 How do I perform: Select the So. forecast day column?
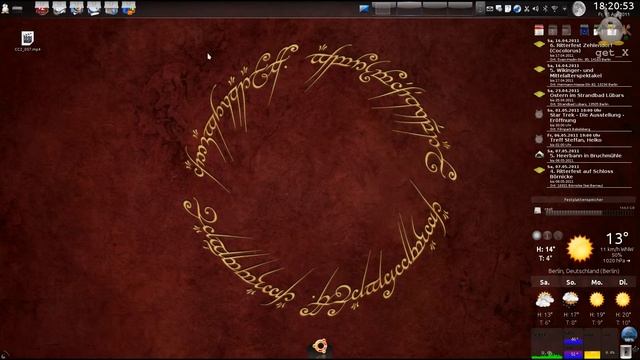[571, 282]
